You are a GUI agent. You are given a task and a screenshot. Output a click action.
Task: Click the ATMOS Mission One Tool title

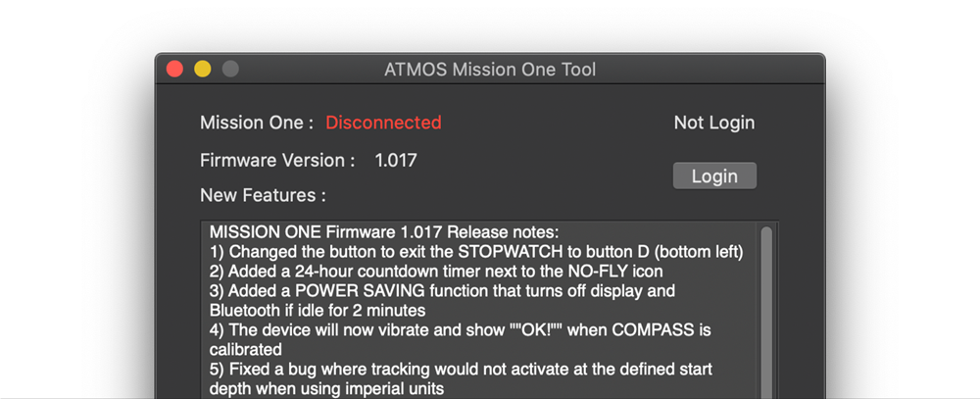coord(490,69)
